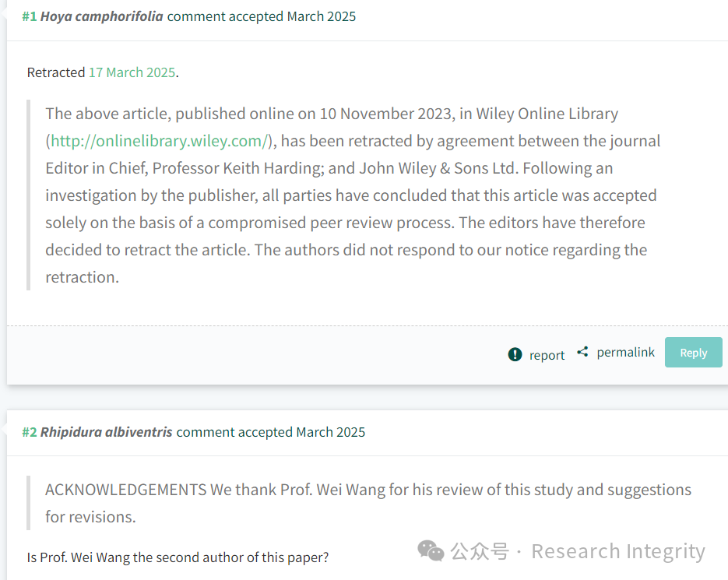Click the #1 comment number link
Image resolution: width=728 pixels, height=580 pixels.
click(x=30, y=16)
